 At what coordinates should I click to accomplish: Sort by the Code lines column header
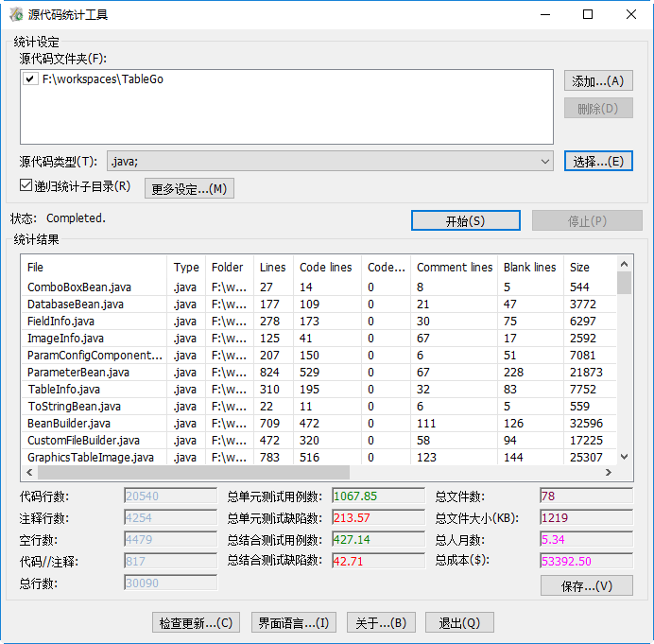click(327, 267)
